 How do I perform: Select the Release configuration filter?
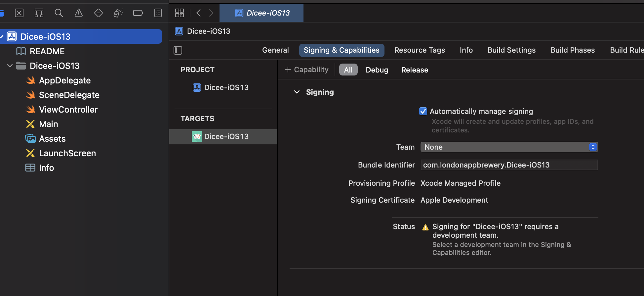click(415, 70)
